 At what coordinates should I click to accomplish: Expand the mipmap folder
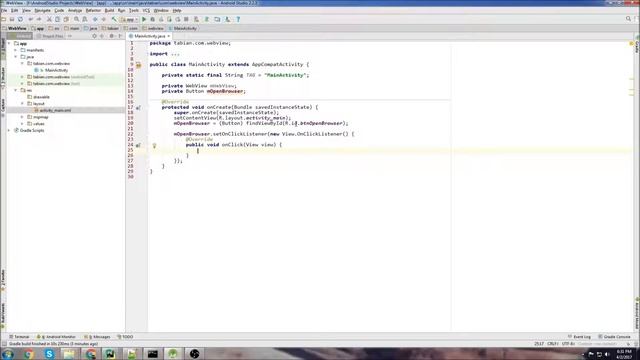(x=22, y=117)
